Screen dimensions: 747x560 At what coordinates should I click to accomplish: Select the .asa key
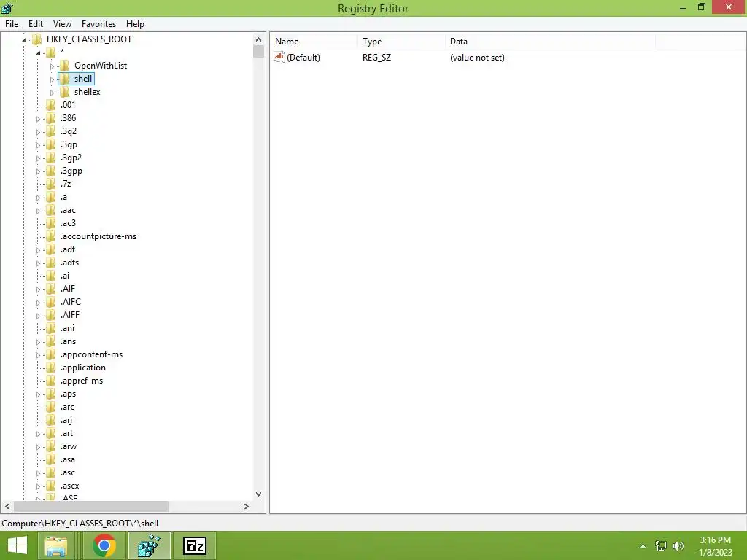[68, 459]
